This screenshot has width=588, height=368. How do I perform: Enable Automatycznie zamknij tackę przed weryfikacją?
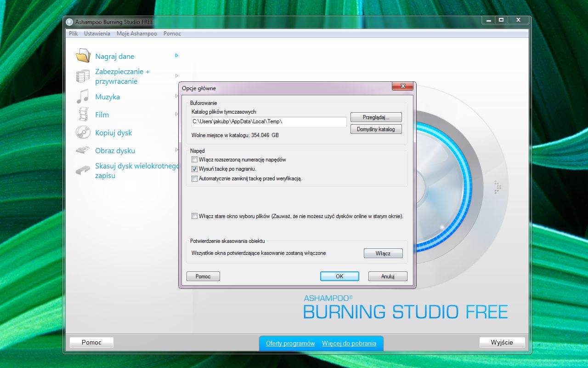click(x=194, y=178)
